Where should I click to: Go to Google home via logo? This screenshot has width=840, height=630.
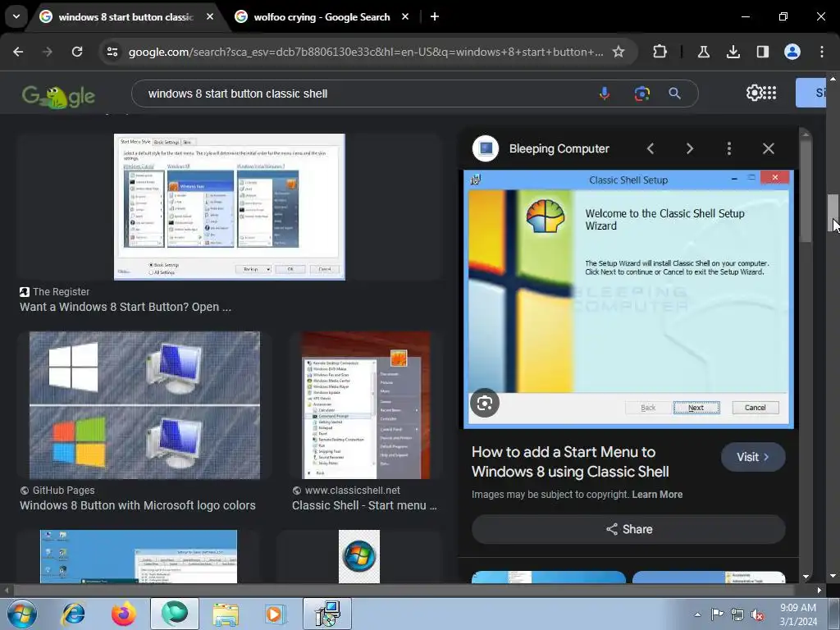click(x=58, y=97)
